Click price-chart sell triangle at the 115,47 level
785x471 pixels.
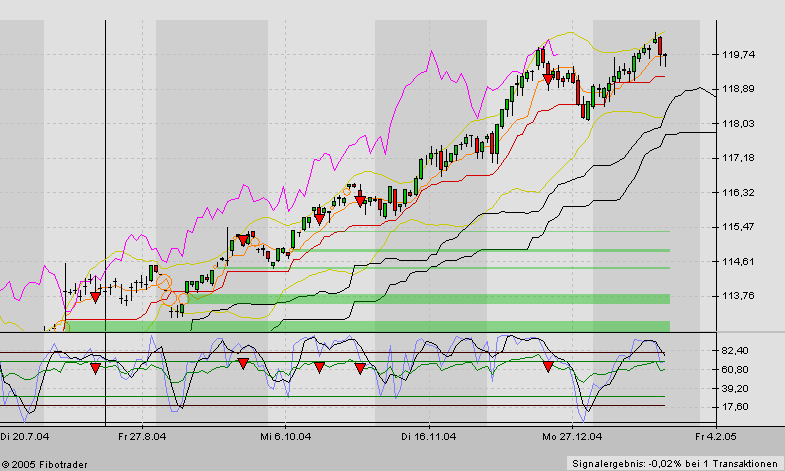pos(243,240)
